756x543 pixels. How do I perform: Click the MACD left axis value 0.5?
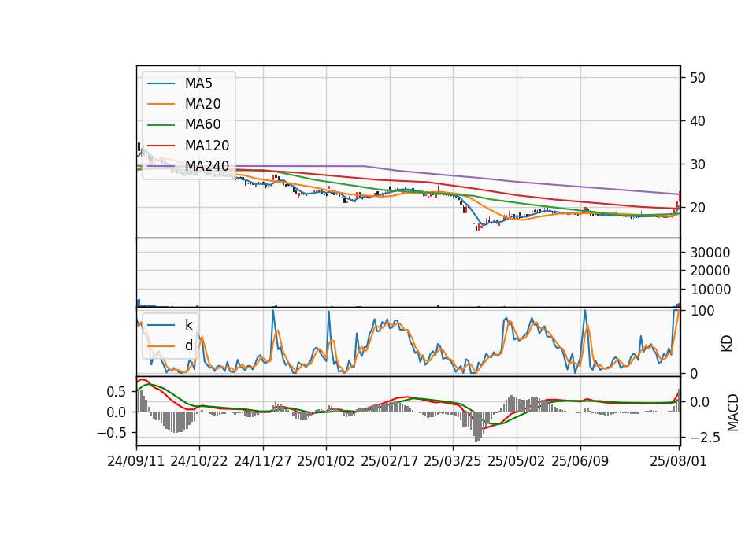(x=117, y=392)
